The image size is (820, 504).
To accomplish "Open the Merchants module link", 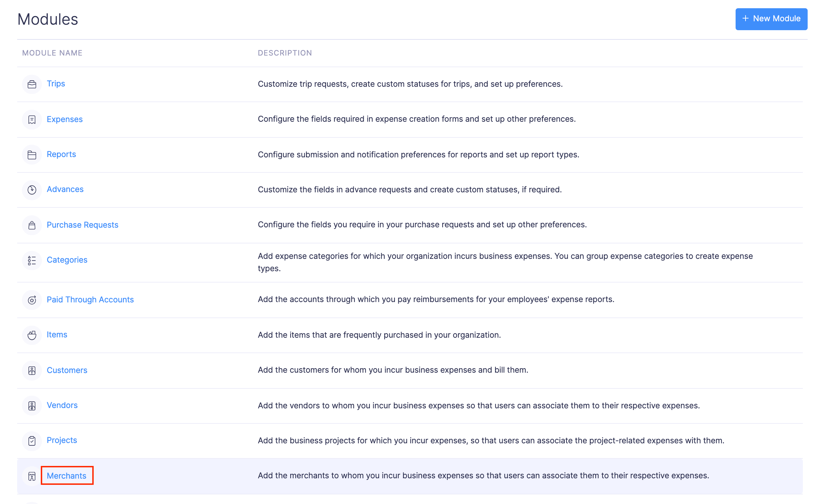I will pos(67,476).
